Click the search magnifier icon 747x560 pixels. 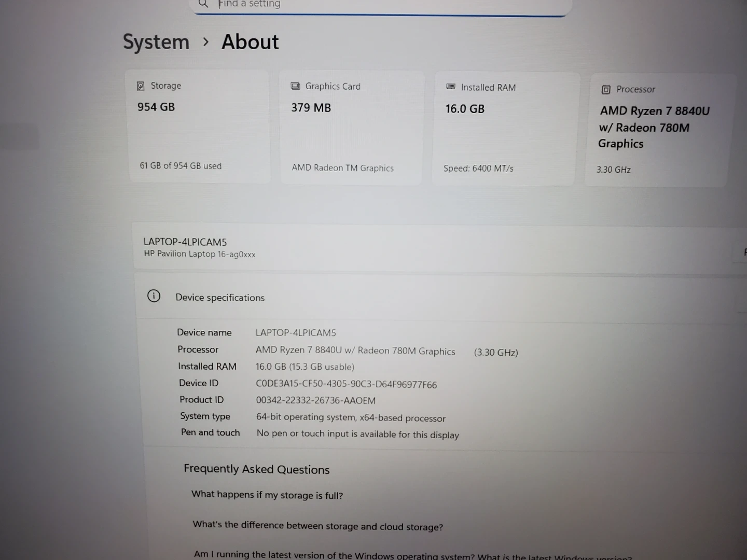click(x=203, y=4)
